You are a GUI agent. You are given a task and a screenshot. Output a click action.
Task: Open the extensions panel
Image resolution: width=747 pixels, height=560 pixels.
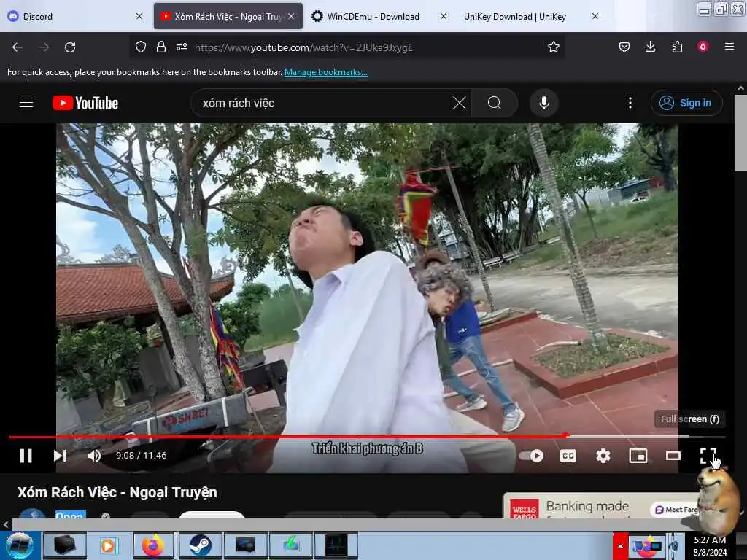point(677,47)
